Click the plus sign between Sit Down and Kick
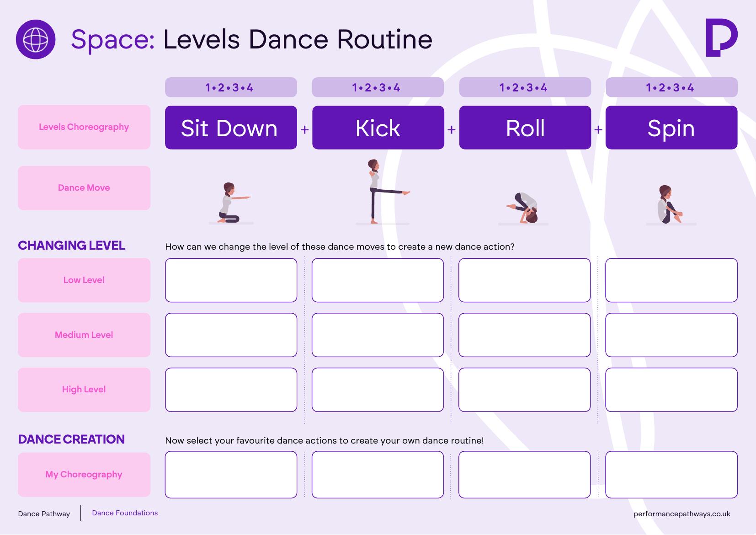This screenshot has height=535, width=756. [304, 129]
